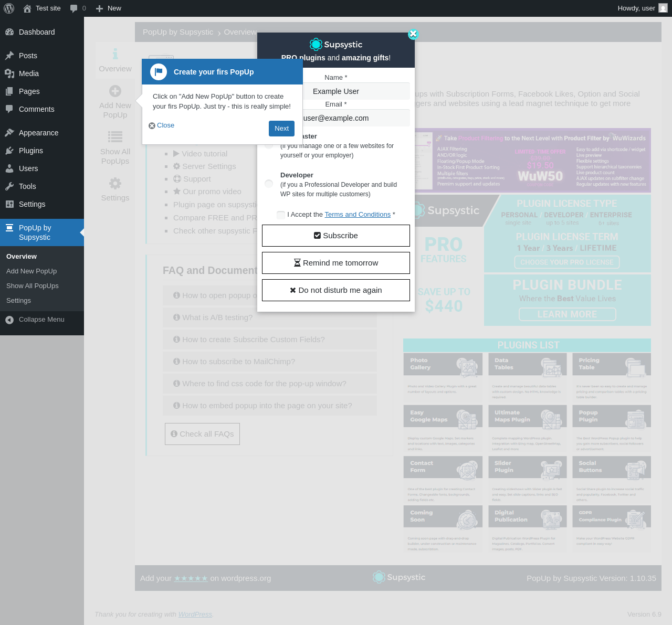This screenshot has height=625, width=672.
Task: Click the Subscribe button
Action: coord(336,236)
